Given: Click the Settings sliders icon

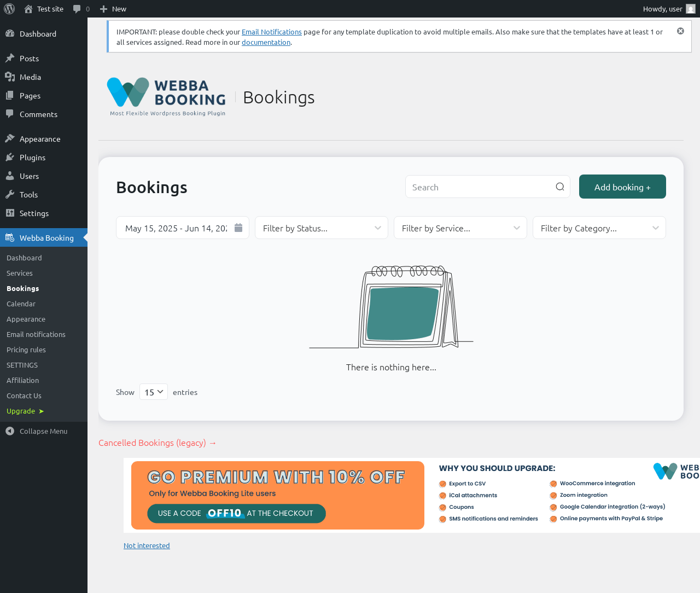Looking at the screenshot, I should point(10,213).
